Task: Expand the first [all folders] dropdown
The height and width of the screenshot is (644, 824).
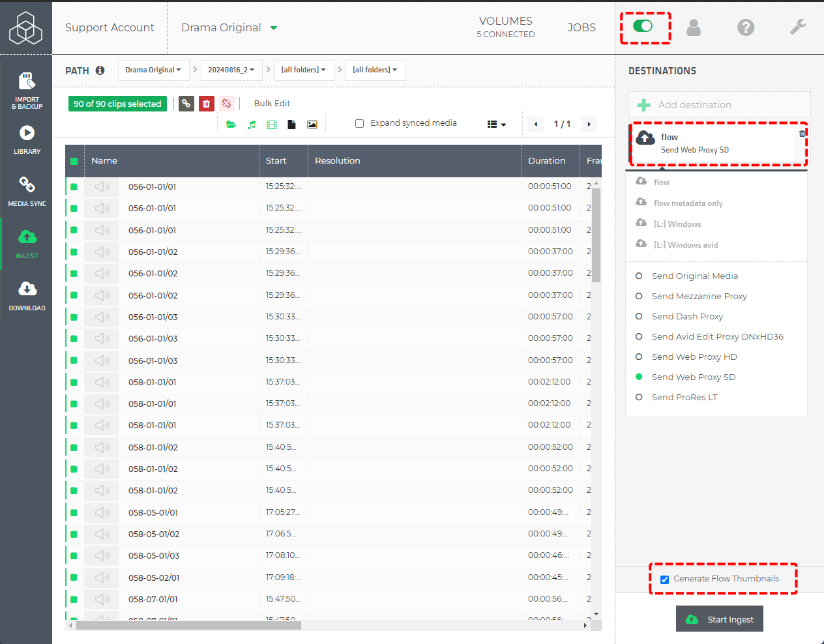Action: point(304,70)
